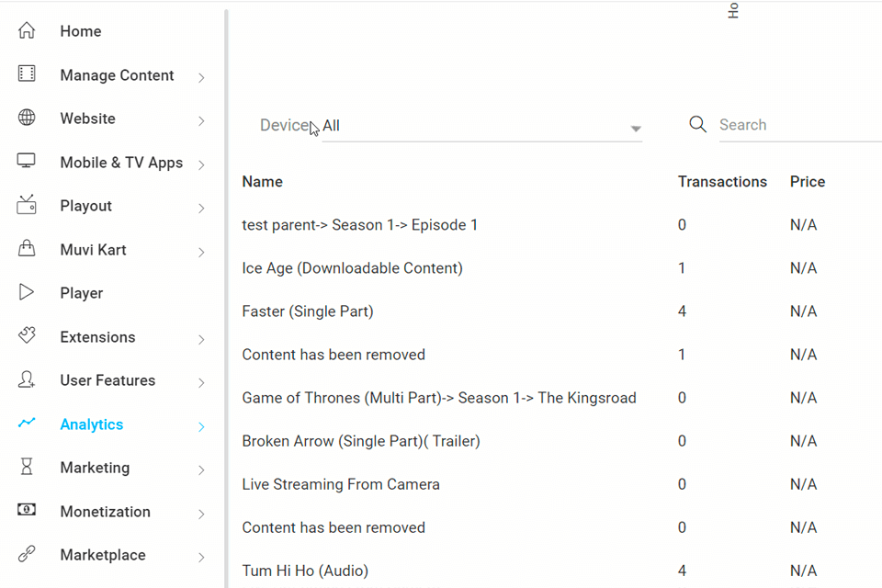The width and height of the screenshot is (882, 588).
Task: Open the Marketplace menu item
Action: 103,555
